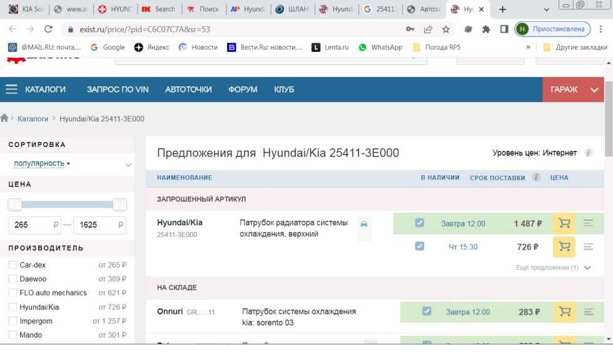Add Onnuri 283 ₽ part to cart
The image size is (613, 364).
[564, 311]
